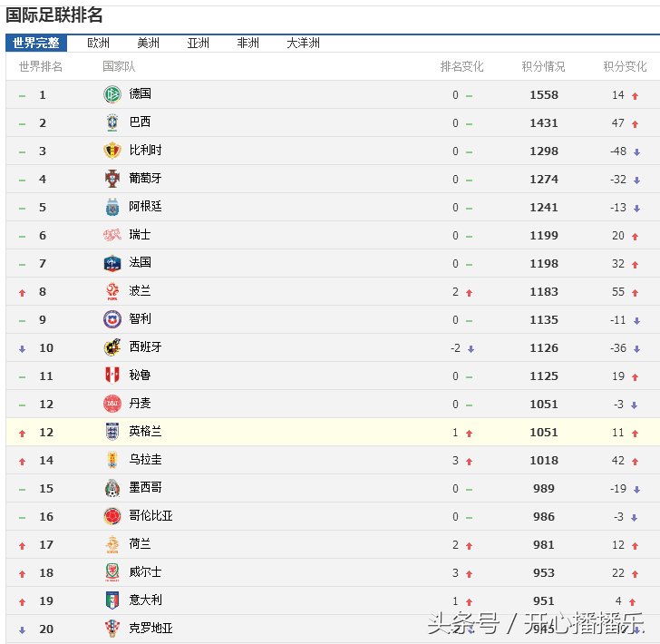Click the Brazil team crest icon
This screenshot has width=660, height=644.
click(x=112, y=122)
